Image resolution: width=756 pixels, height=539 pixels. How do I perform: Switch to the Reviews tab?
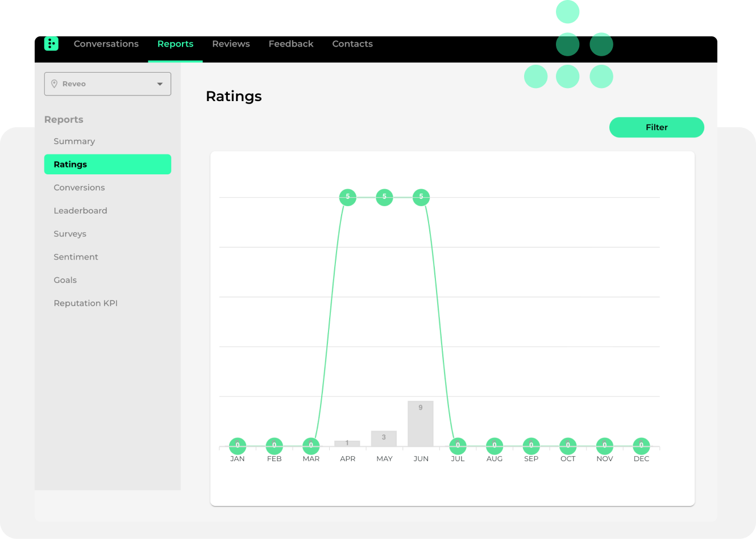(x=231, y=44)
